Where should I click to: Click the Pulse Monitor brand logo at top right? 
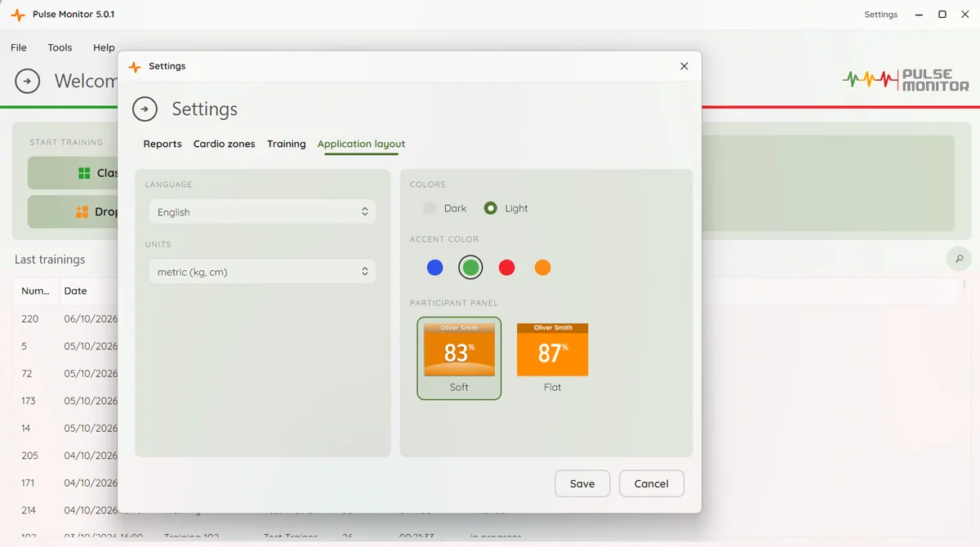[906, 79]
